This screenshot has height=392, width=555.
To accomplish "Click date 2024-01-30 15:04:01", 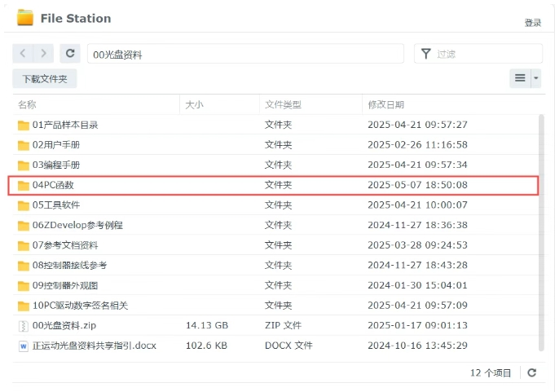I will tap(417, 285).
